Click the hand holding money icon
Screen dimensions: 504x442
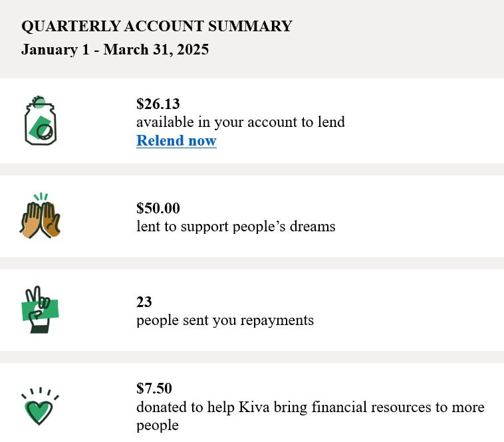pyautogui.click(x=40, y=309)
